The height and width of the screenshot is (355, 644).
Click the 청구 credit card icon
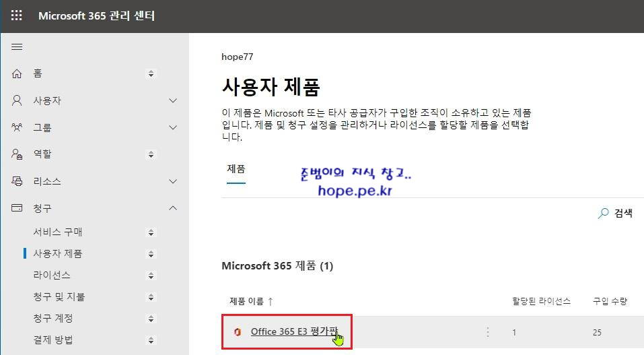coord(17,207)
